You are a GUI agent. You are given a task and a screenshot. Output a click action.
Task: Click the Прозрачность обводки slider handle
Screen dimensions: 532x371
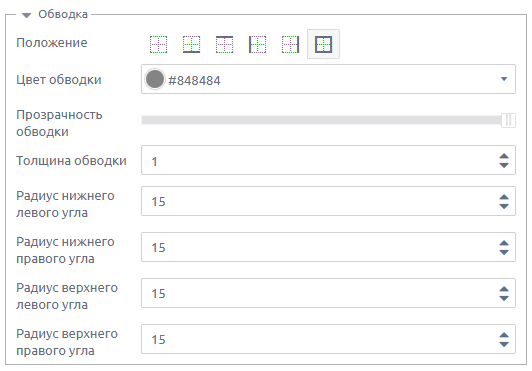(508, 120)
